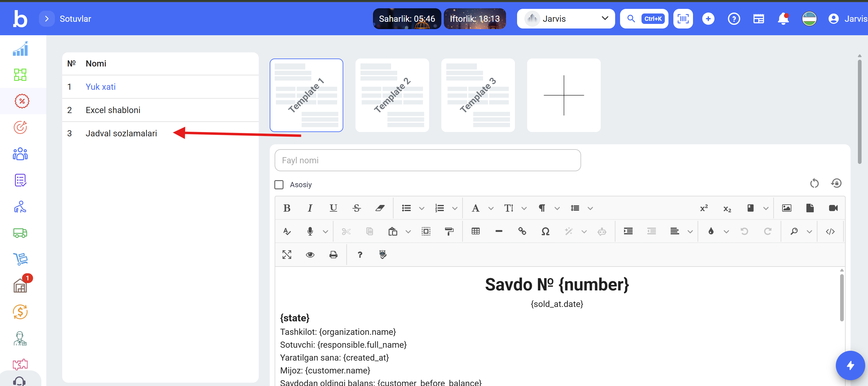Expand the font family dropdown arrow

(491, 209)
